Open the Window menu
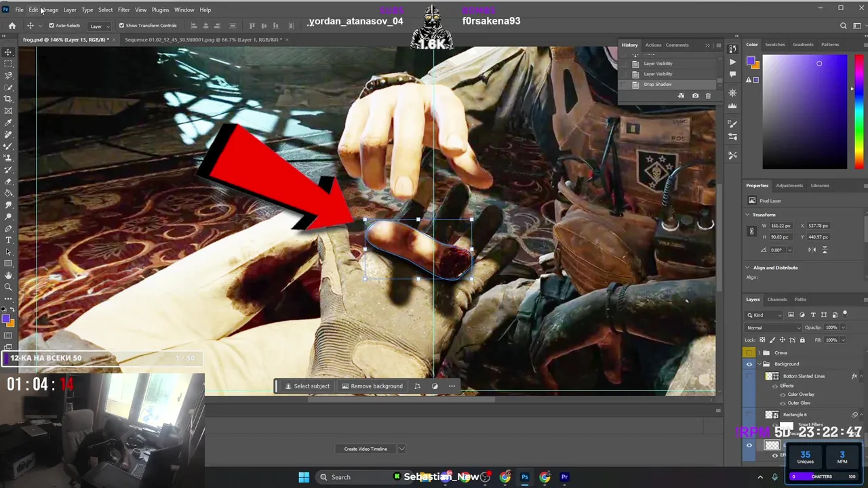The width and height of the screenshot is (868, 488). [x=184, y=9]
